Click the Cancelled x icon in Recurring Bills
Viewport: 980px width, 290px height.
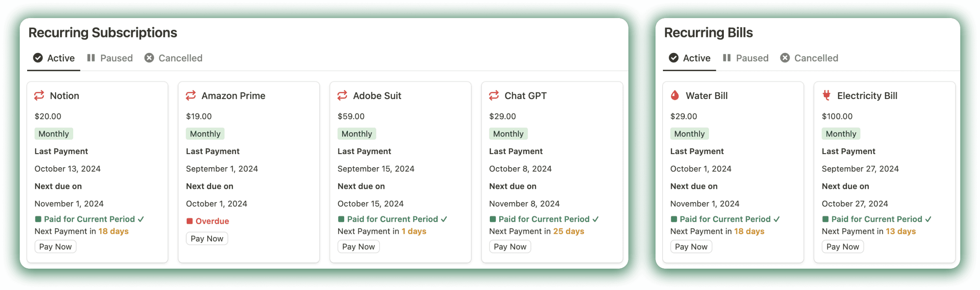(x=785, y=58)
